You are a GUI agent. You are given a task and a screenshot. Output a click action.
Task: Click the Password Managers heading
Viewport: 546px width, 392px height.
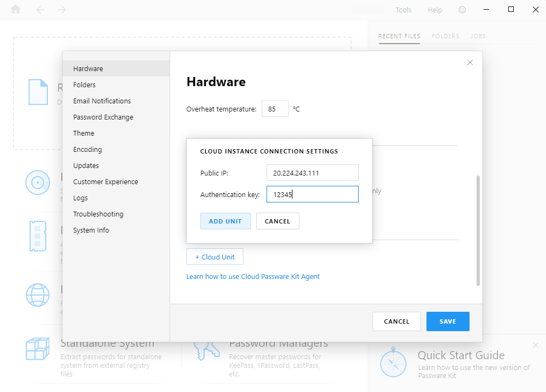pos(278,343)
